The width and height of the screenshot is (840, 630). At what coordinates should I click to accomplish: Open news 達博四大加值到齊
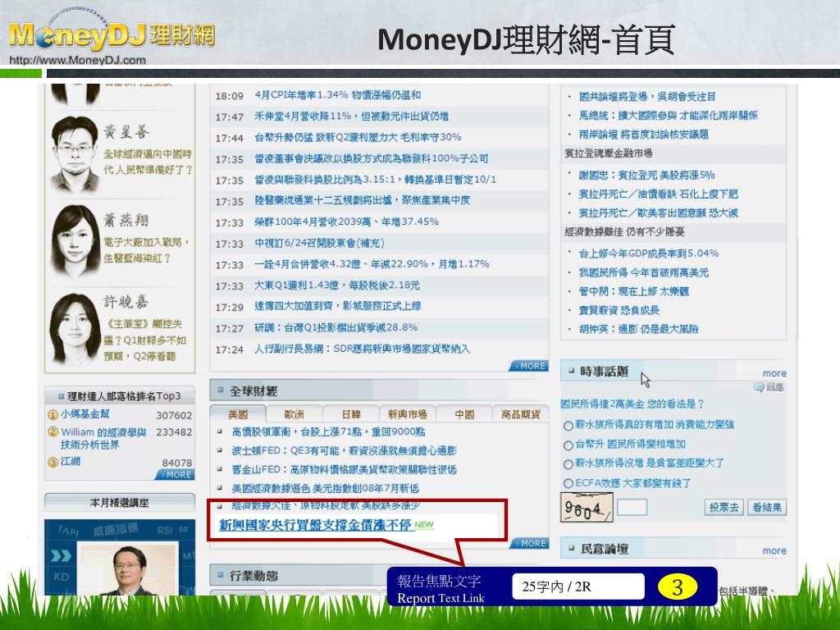tap(337, 307)
